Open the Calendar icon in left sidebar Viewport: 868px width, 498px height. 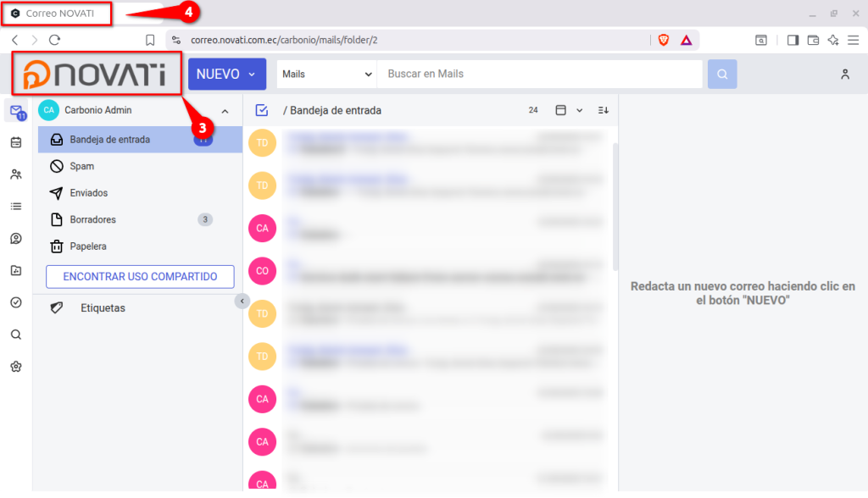[x=15, y=142]
